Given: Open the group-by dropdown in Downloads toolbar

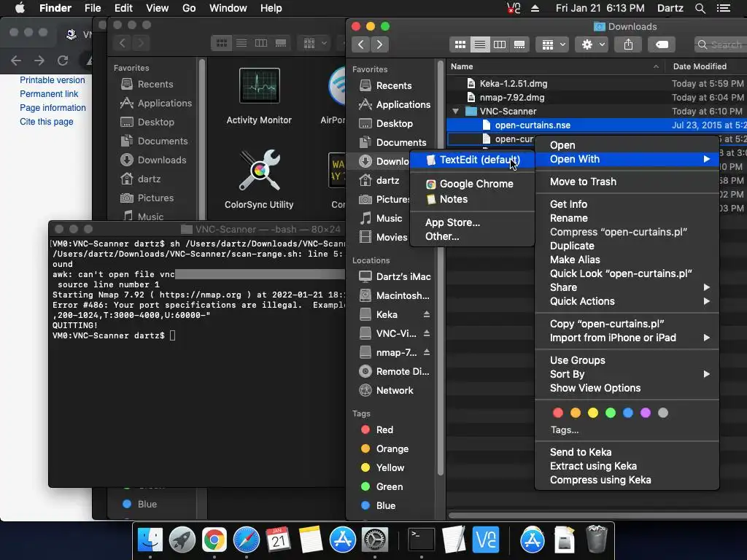Looking at the screenshot, I should (x=553, y=44).
